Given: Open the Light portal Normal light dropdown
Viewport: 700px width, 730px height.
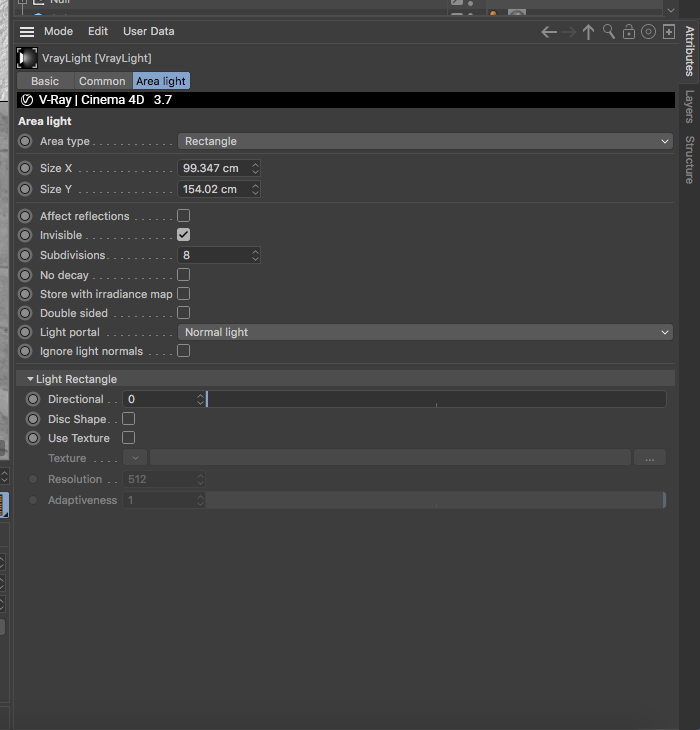Looking at the screenshot, I should [425, 332].
